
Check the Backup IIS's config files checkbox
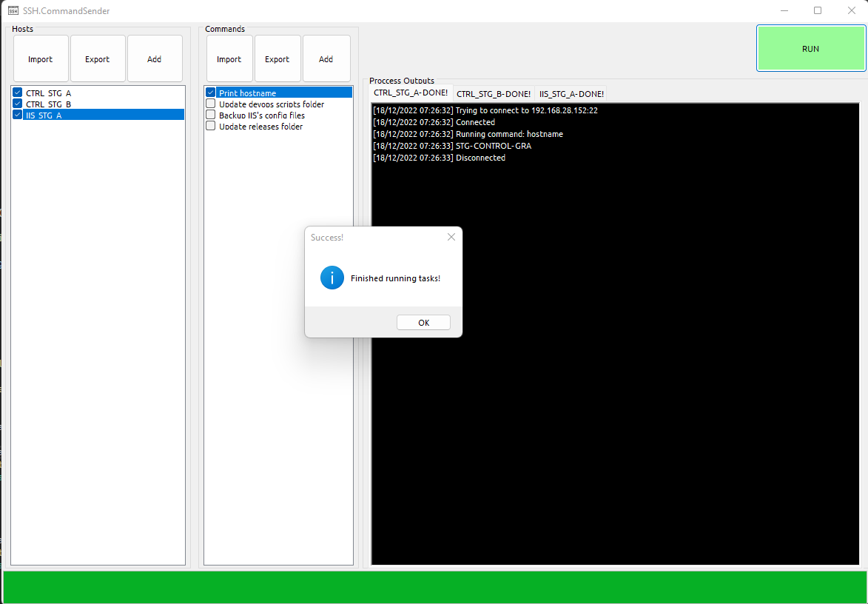point(210,115)
